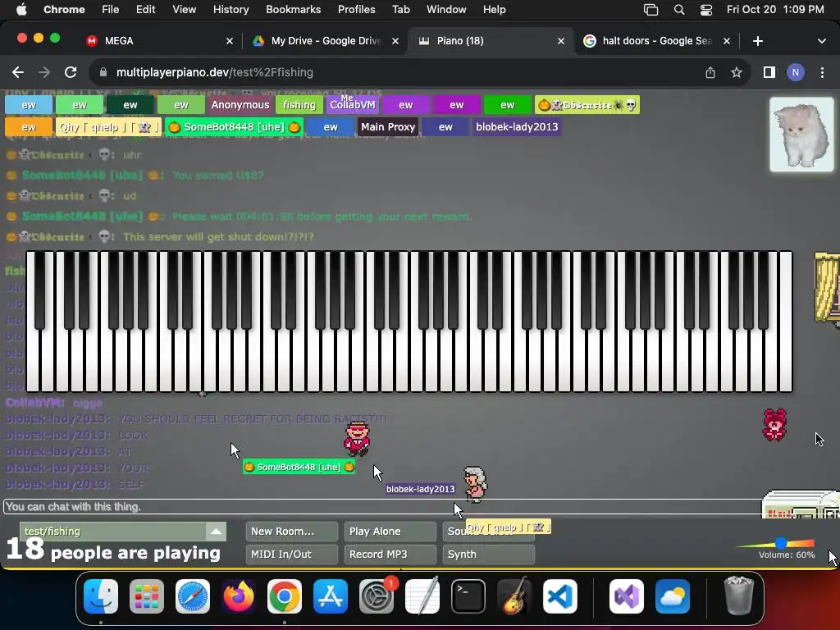This screenshot has height=630, width=840.
Task: Click the clock showing Fri Oct 20 1:09 PM
Action: pos(775,10)
